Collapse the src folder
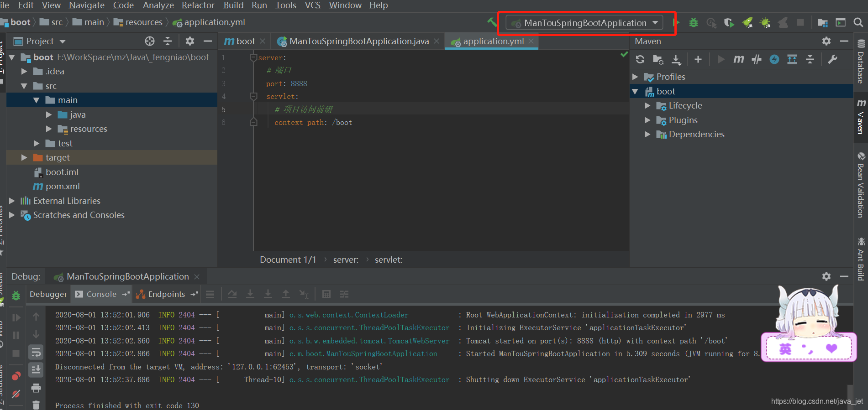The image size is (868, 410). coord(24,86)
